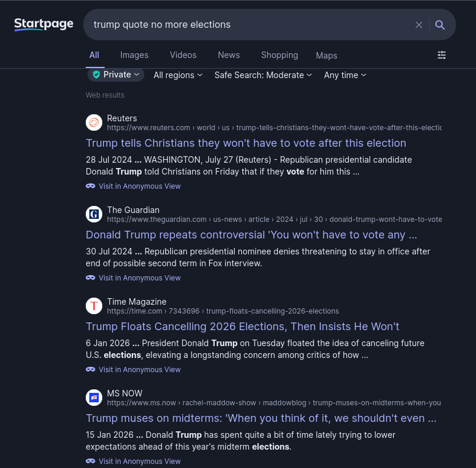Open the Reuters Trump tells Christians headline

(x=246, y=143)
